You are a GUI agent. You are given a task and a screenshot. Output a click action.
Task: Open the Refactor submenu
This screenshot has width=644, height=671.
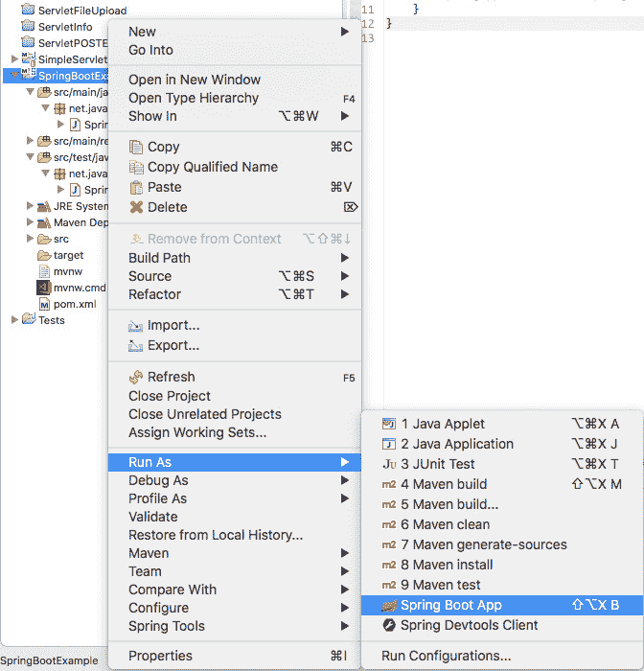(235, 294)
